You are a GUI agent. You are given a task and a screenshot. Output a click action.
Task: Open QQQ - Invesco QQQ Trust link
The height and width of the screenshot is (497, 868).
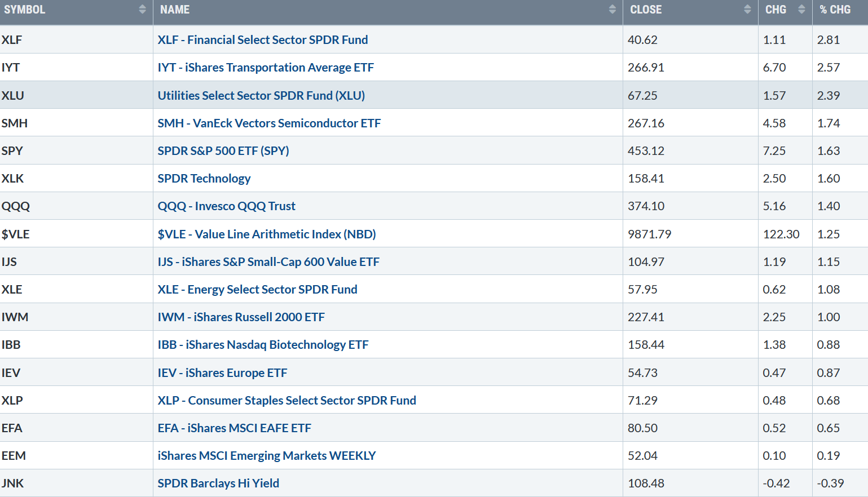coord(227,206)
